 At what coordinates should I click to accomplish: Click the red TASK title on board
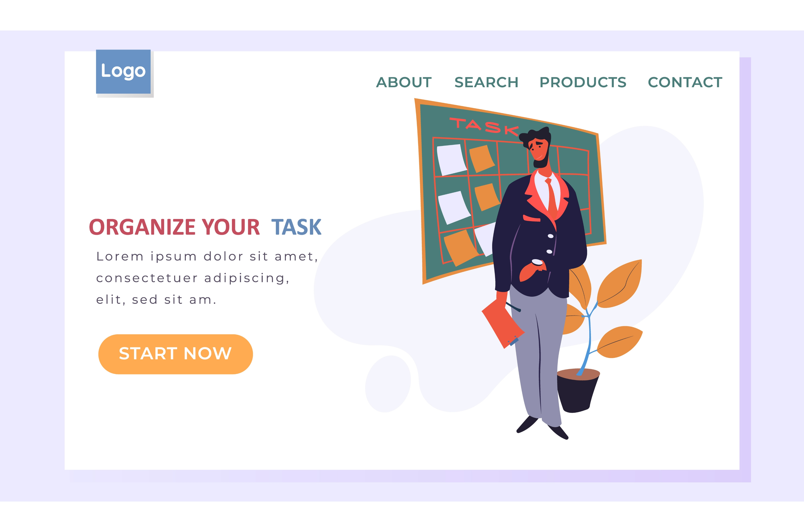pyautogui.click(x=484, y=126)
